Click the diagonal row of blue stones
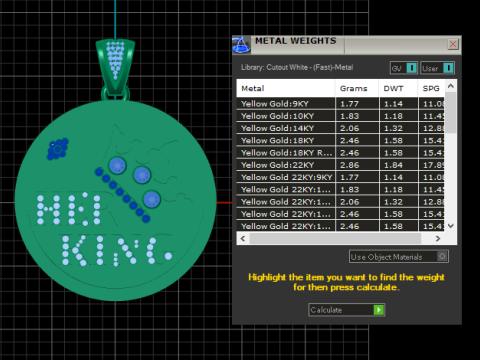The width and height of the screenshot is (480, 360). 122,194
